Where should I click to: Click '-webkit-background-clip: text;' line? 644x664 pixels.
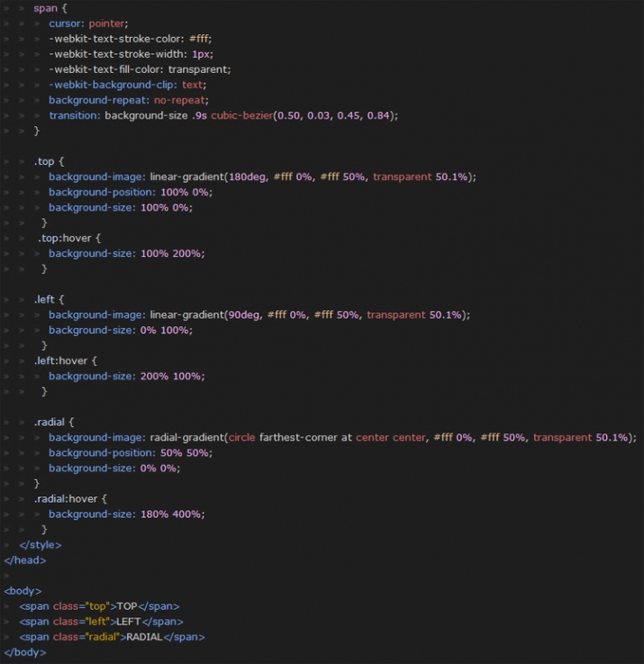tap(127, 85)
